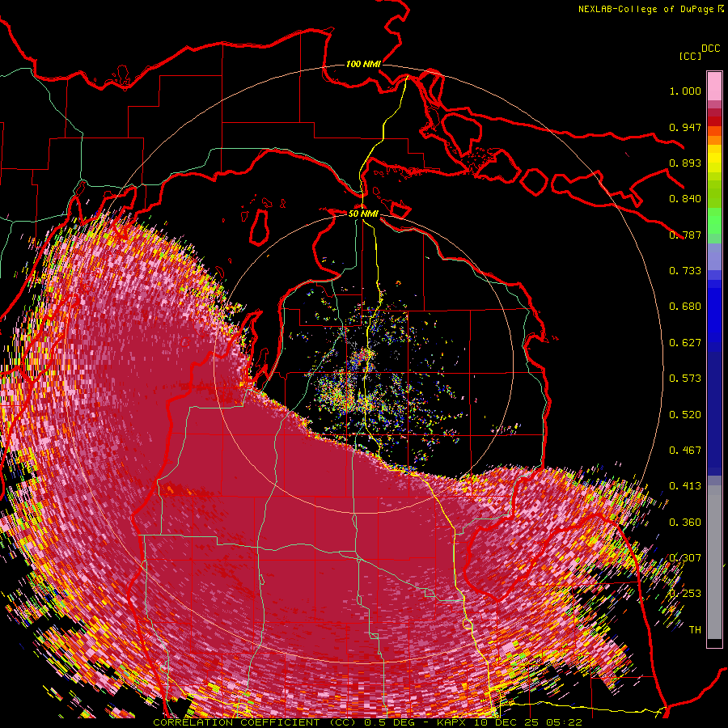This screenshot has width=728, height=728.
Task: Click the TH threshold label
Action: (x=695, y=630)
